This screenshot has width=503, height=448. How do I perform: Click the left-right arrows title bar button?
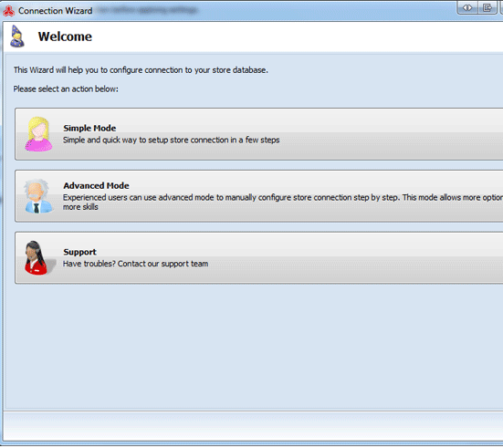(x=467, y=7)
